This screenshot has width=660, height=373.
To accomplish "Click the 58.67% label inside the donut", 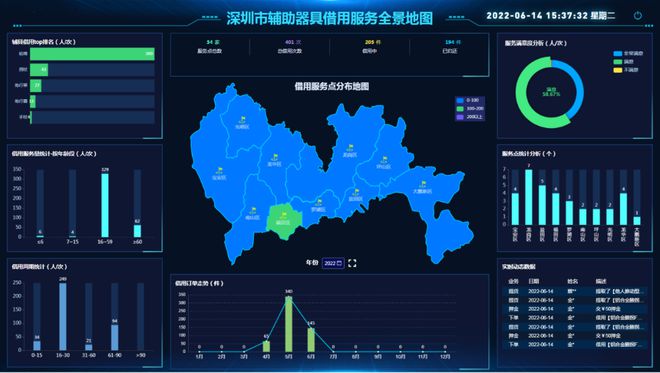I will pyautogui.click(x=551, y=94).
